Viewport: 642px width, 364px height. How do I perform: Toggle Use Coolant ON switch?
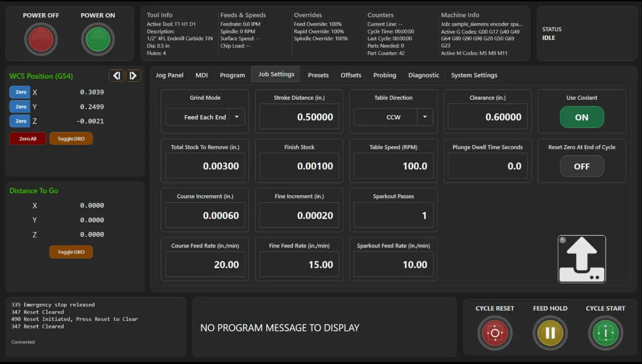coord(582,117)
